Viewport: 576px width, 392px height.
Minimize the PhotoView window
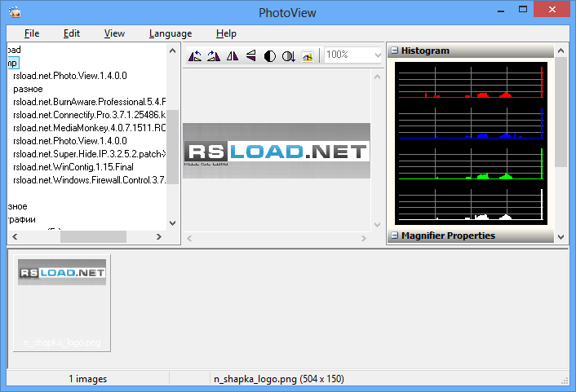pyautogui.click(x=501, y=10)
